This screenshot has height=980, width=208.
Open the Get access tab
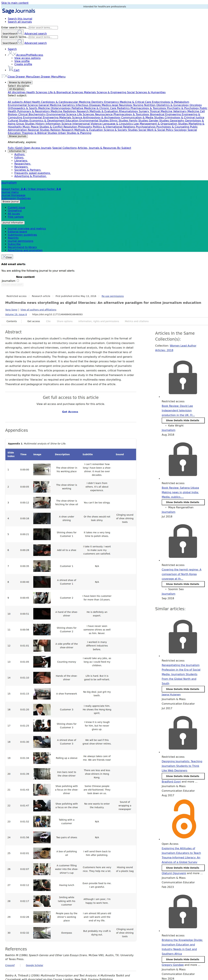[33, 321]
